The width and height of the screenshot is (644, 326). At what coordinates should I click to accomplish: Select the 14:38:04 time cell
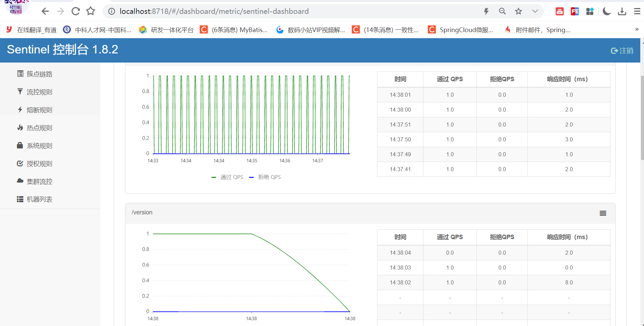point(400,253)
